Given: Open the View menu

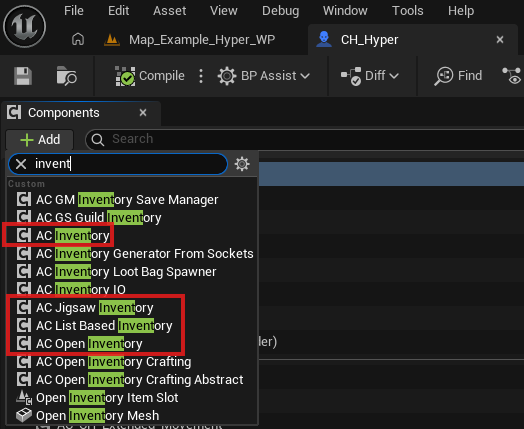Looking at the screenshot, I should (x=224, y=11).
